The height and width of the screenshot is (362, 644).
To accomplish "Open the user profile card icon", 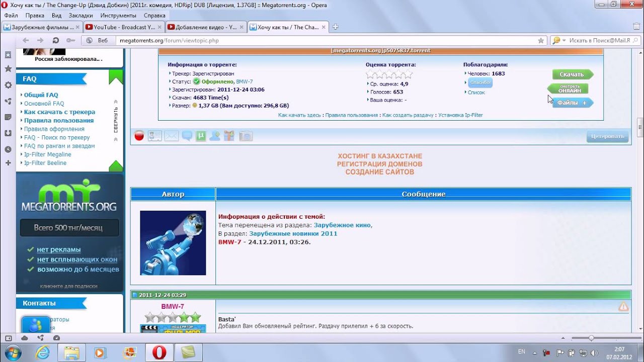I will [155, 136].
